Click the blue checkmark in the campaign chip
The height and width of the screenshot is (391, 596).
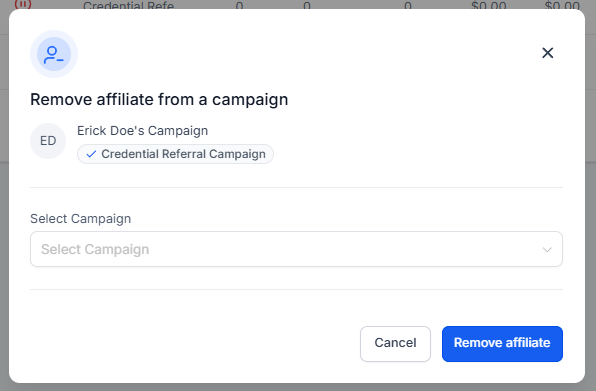click(91, 154)
